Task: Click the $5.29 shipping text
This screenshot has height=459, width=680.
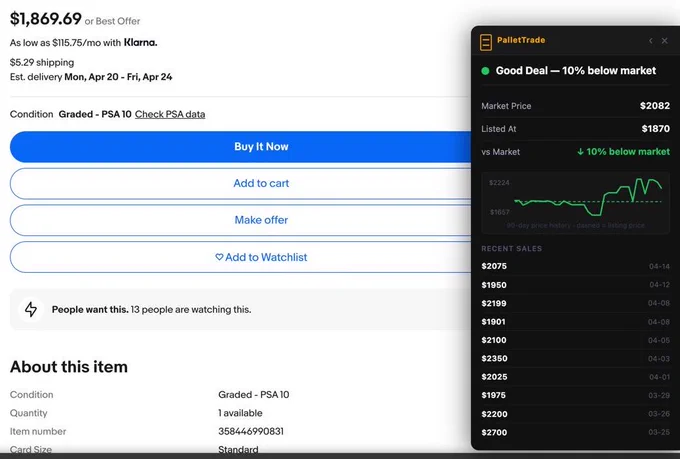Action: pos(42,62)
